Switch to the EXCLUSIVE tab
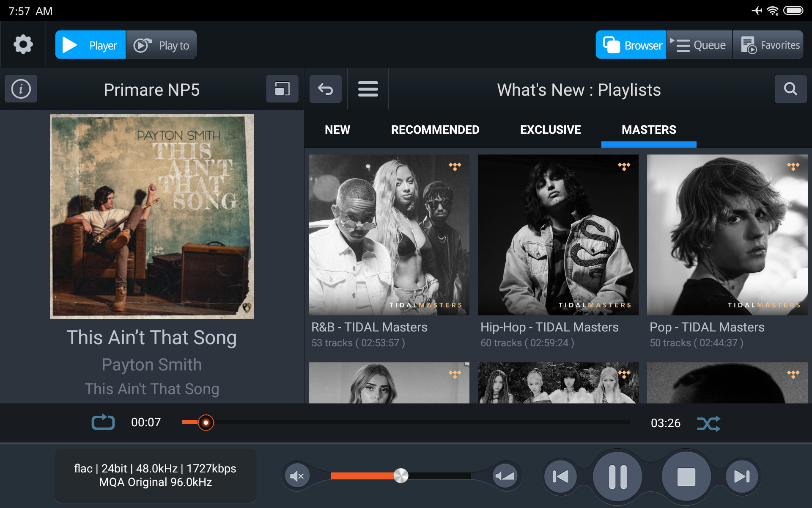 click(550, 130)
